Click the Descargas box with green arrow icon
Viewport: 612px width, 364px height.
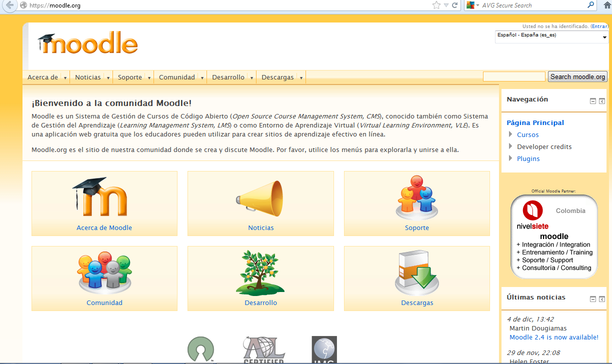416,273
